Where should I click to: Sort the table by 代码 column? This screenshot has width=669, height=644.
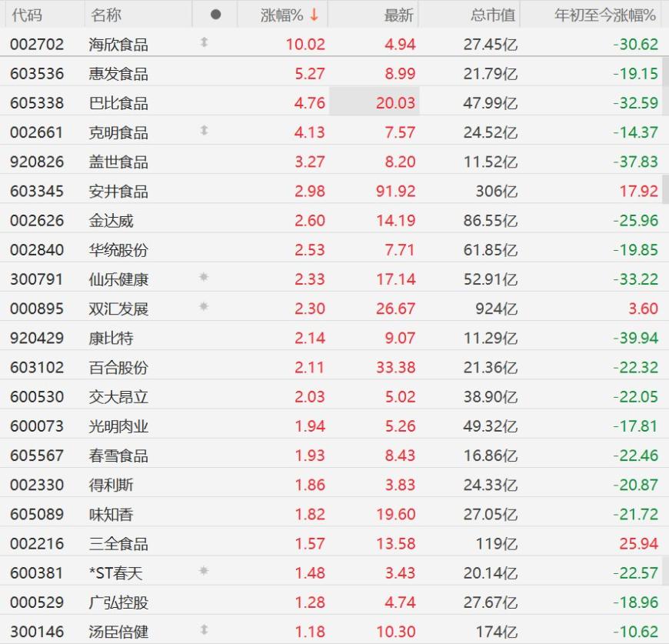(x=26, y=15)
